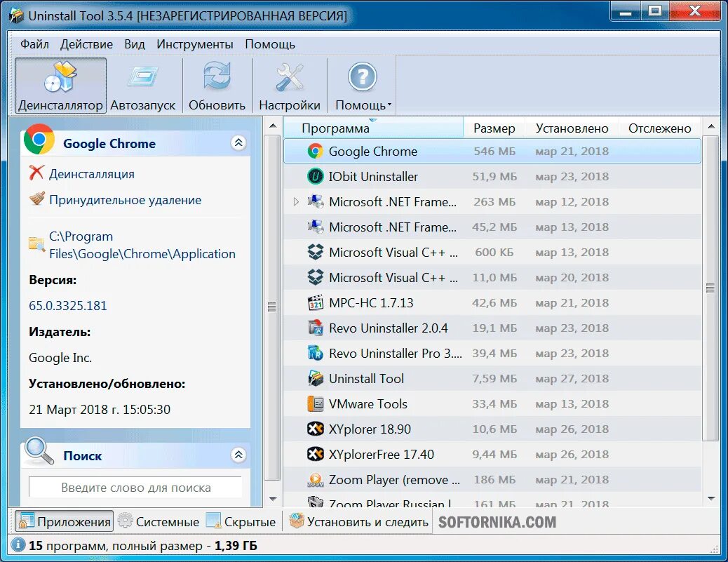This screenshot has width=728, height=562.
Task: Click the Uninstall Tool row icon
Action: [315, 379]
